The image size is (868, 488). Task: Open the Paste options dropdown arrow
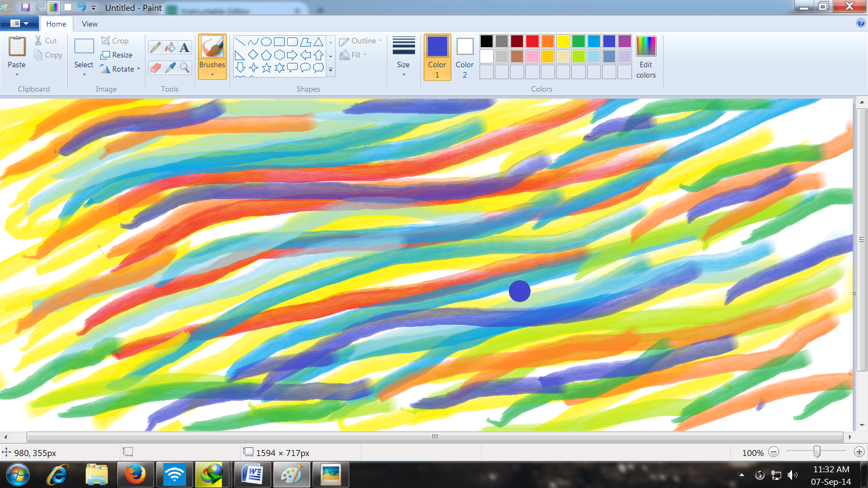[x=17, y=74]
